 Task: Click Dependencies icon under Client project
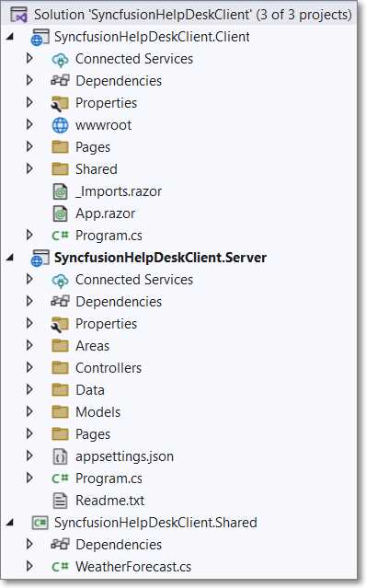(x=60, y=81)
